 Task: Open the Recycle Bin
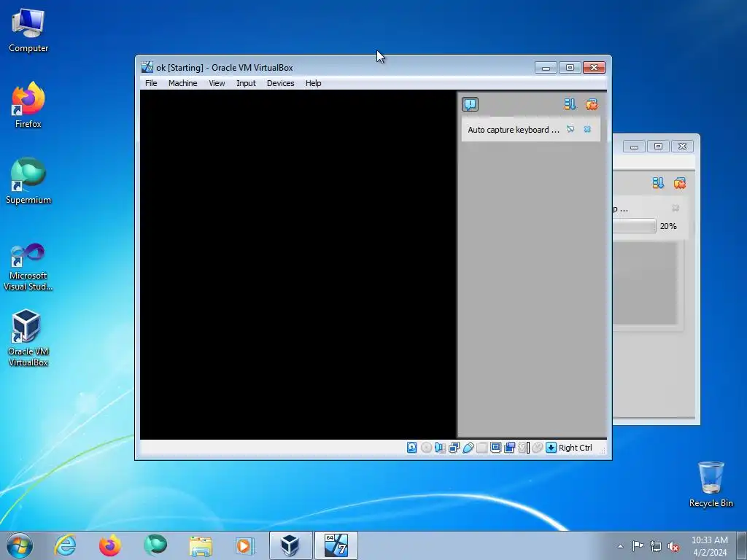[x=711, y=484]
